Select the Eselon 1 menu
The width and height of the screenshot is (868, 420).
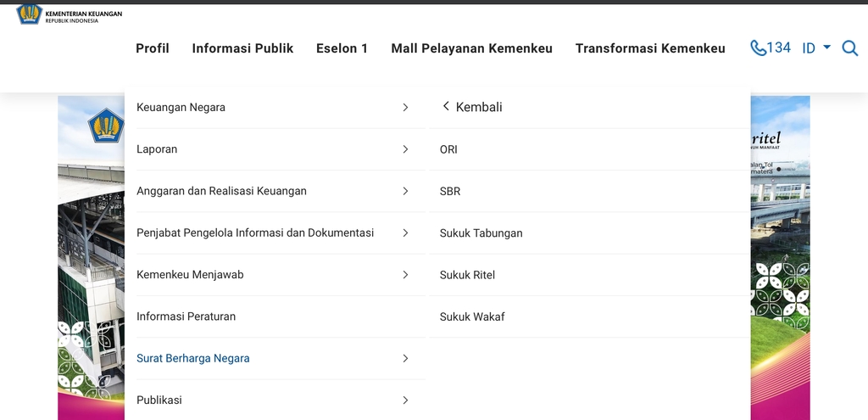[342, 48]
